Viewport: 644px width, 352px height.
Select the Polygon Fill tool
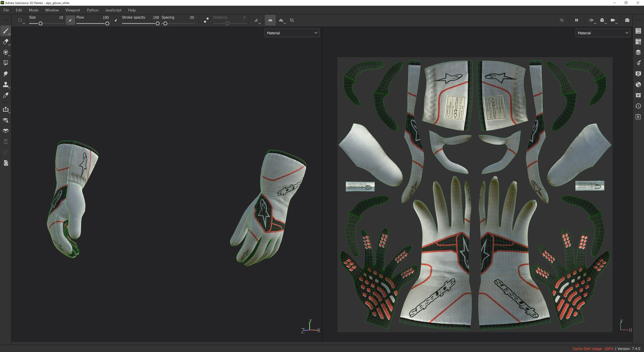[x=6, y=63]
